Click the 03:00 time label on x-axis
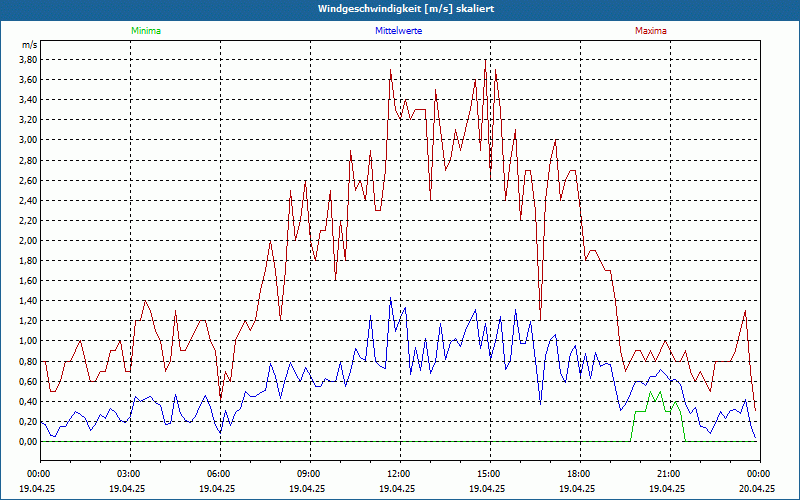 point(131,474)
